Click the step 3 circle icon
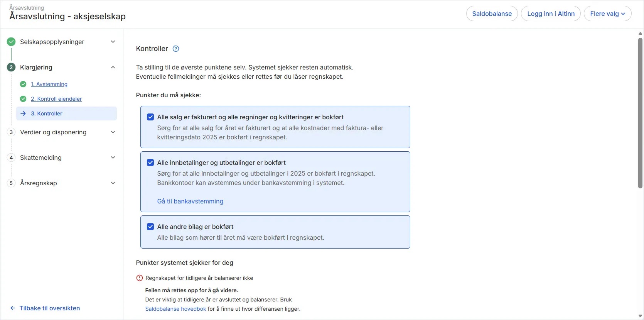The width and height of the screenshot is (644, 320). click(11, 132)
